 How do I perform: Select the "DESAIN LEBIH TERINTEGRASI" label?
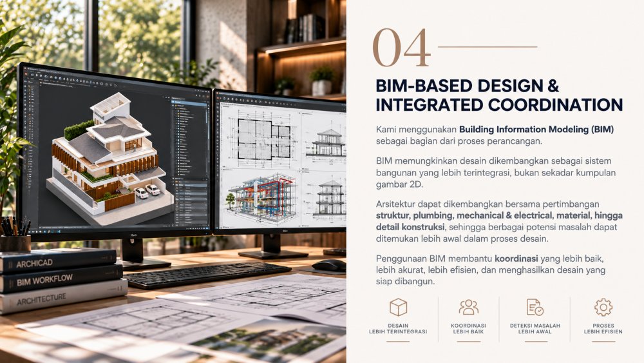click(398, 328)
